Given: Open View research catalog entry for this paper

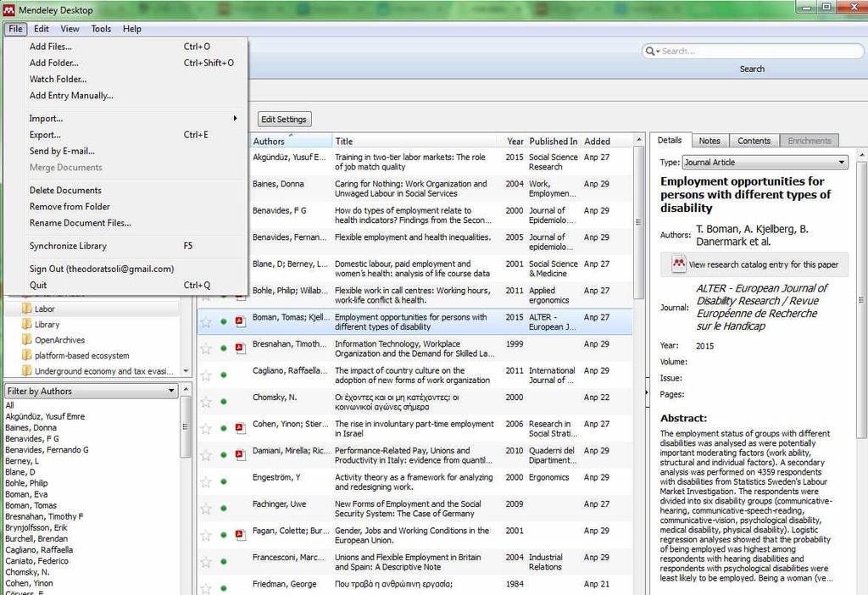Looking at the screenshot, I should pos(754,264).
